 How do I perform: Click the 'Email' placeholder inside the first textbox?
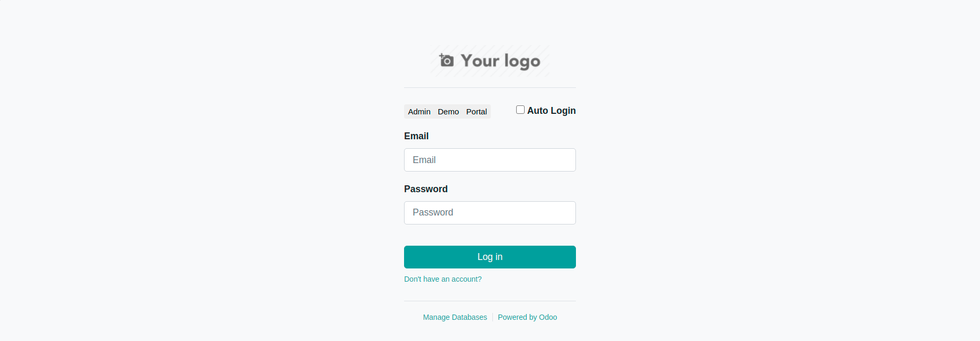(x=424, y=160)
